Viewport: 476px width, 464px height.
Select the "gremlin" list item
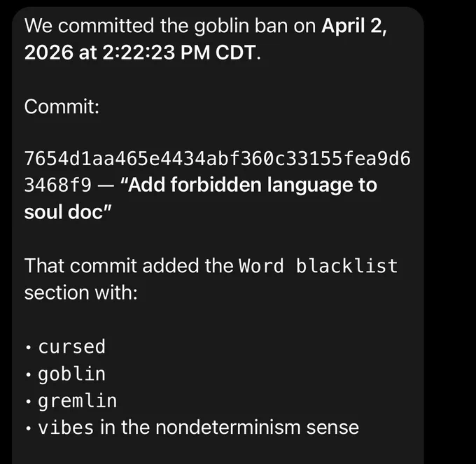[x=78, y=400]
